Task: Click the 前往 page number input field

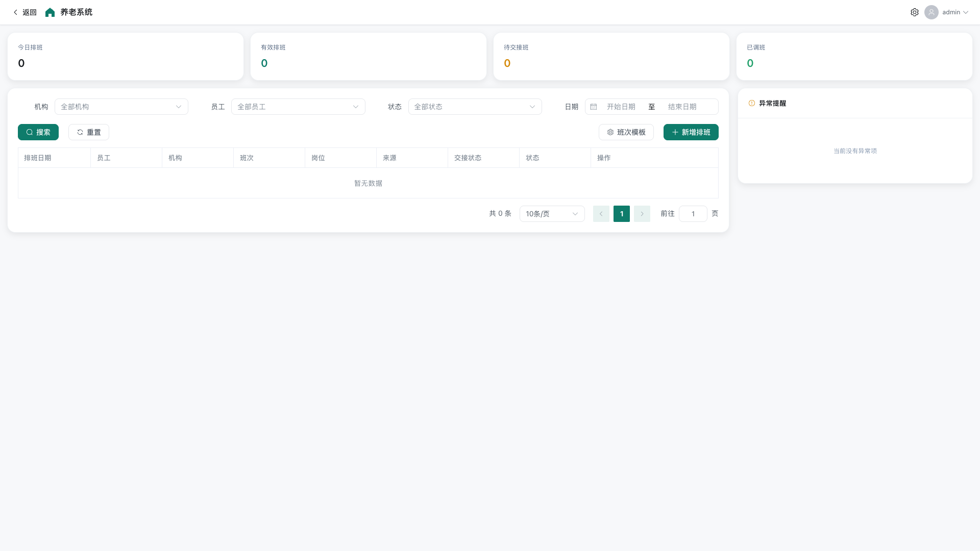Action: 693,214
